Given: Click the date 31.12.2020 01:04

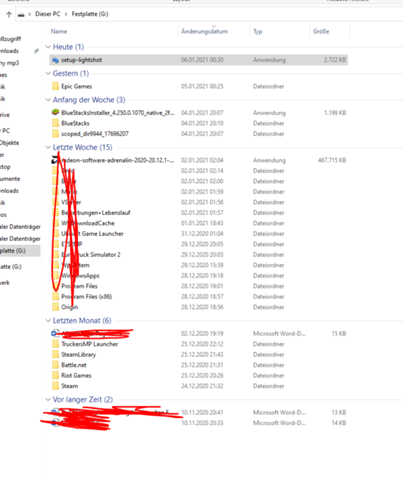Looking at the screenshot, I should coord(202,234).
